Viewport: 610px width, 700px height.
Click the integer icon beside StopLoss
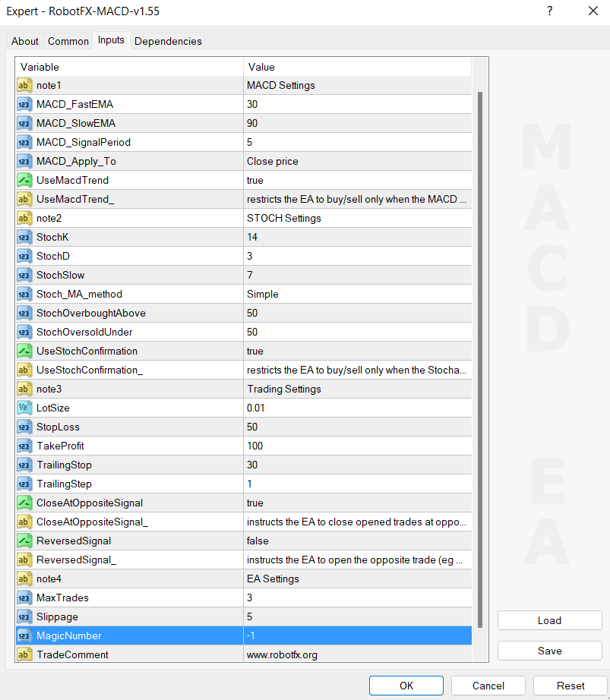[x=24, y=427]
